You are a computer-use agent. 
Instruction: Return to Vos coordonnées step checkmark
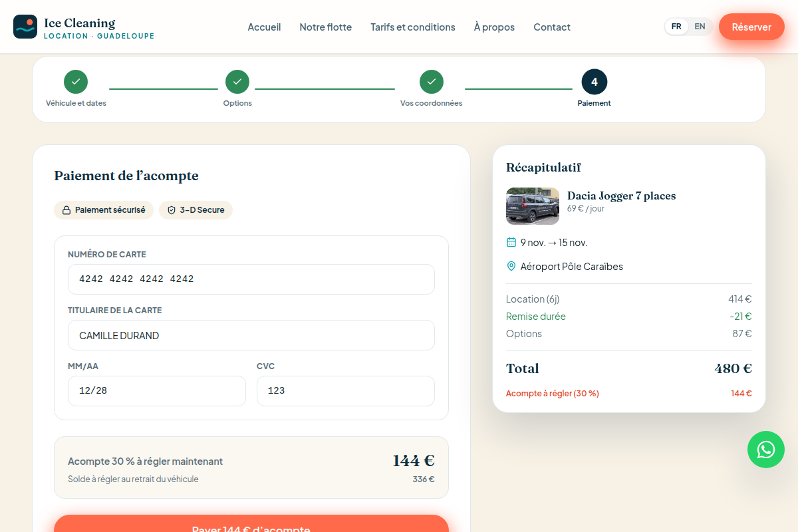coord(432,82)
